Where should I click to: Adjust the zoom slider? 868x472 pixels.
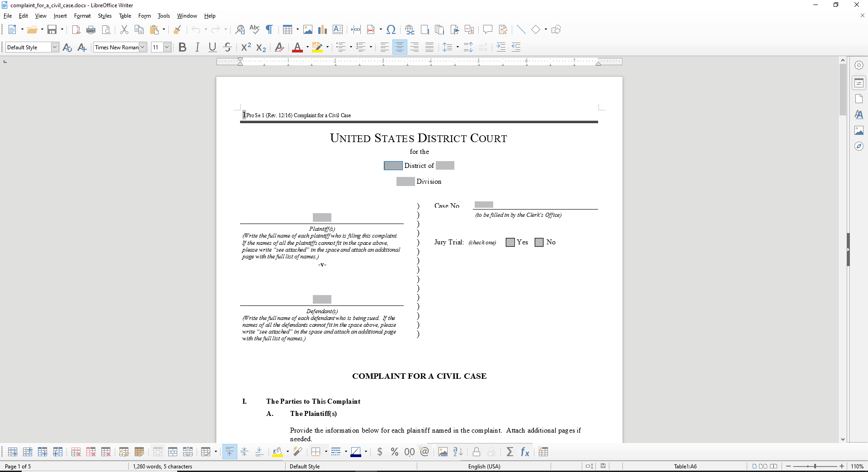click(815, 466)
